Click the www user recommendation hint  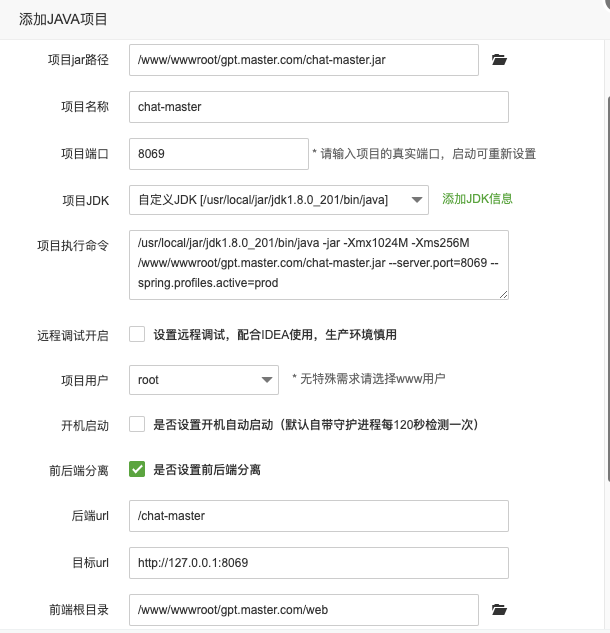369,379
